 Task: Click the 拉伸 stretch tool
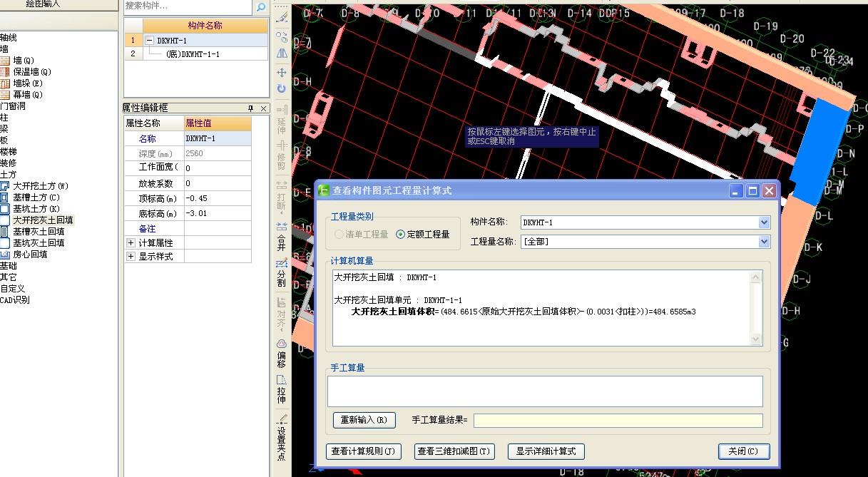[281, 389]
